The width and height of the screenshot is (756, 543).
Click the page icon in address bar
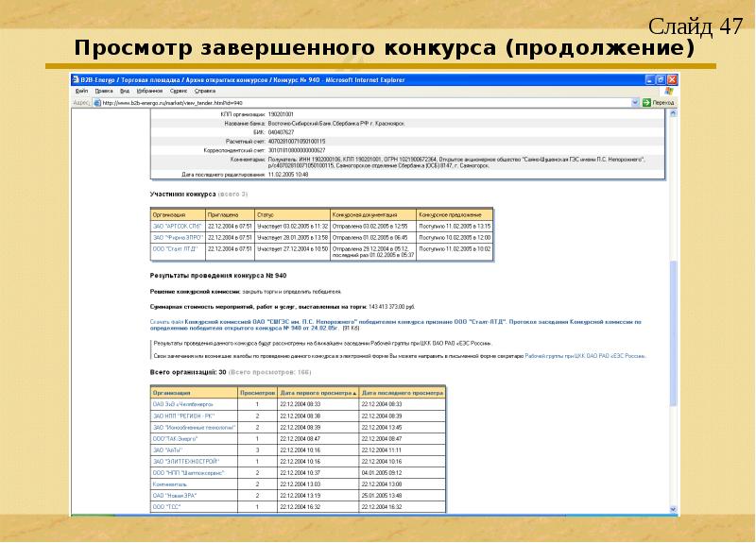click(95, 102)
